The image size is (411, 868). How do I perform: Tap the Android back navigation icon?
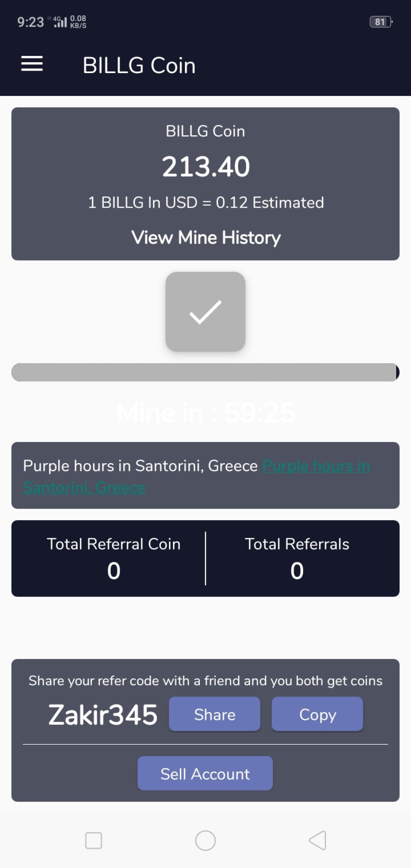317,840
